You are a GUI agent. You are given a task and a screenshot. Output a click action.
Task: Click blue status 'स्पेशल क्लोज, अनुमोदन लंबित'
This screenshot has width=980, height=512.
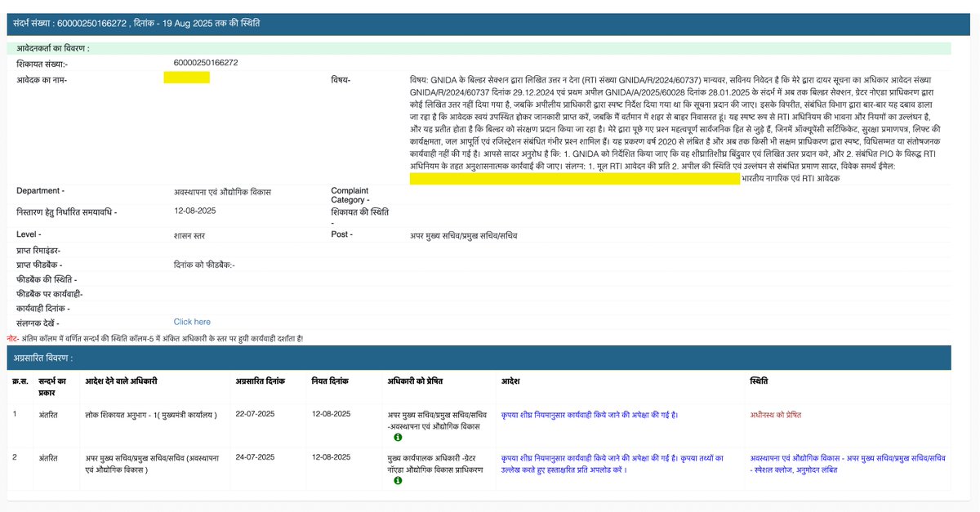pyautogui.click(x=848, y=463)
